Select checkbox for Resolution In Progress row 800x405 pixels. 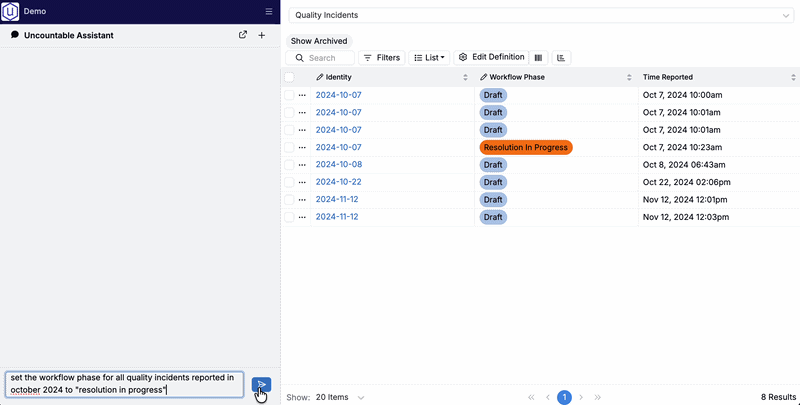(x=289, y=147)
